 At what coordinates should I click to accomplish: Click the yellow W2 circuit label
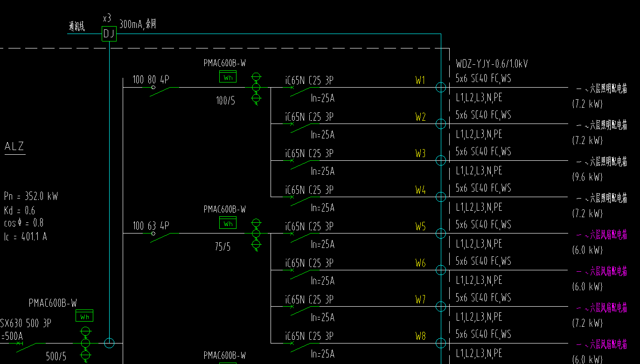[420, 117]
